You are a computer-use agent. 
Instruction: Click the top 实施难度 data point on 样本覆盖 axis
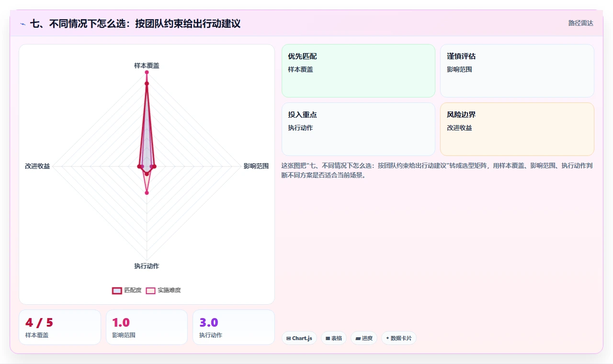147,72
